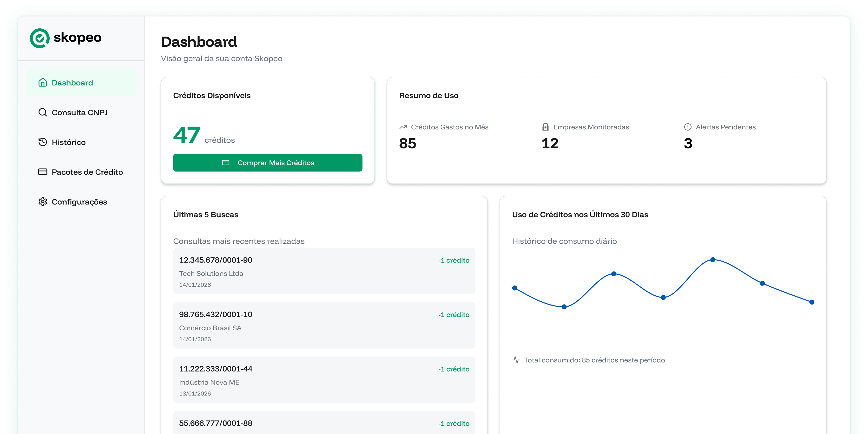Go to the Histórico page
Image resolution: width=868 pixels, height=434 pixels.
(x=69, y=142)
